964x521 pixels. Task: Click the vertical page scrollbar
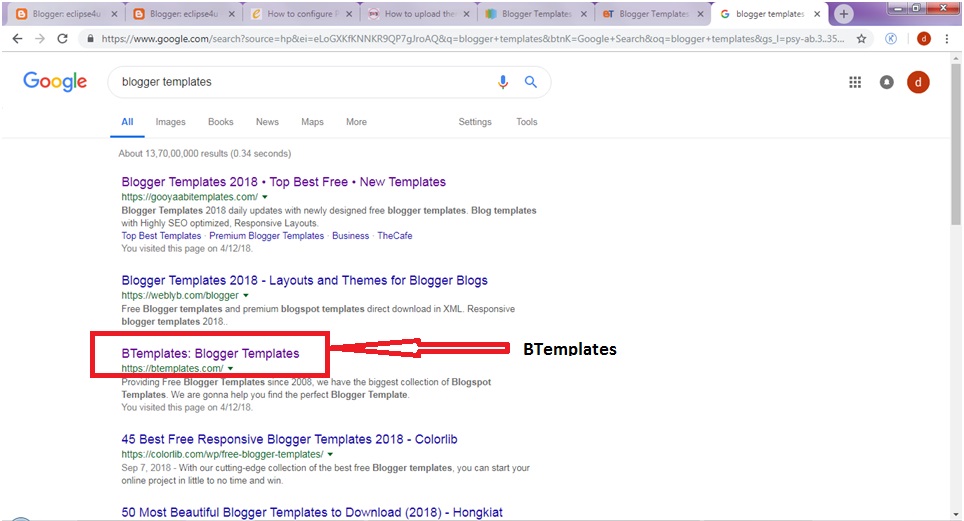[x=956, y=145]
